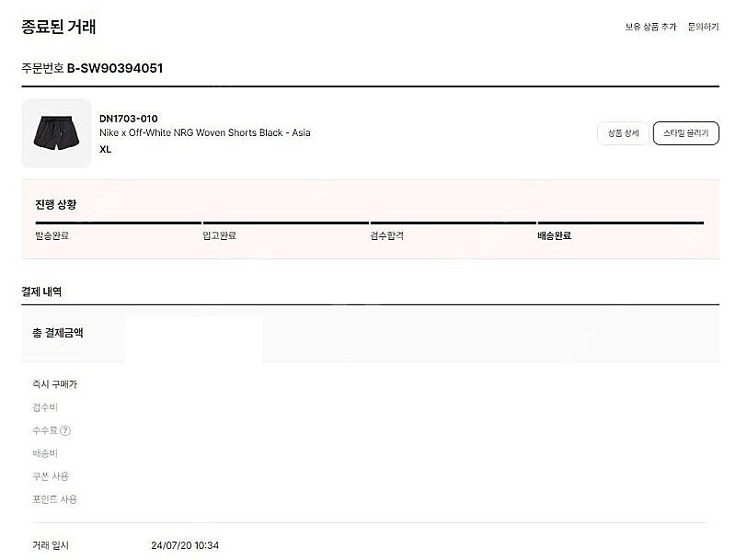Click the 수수료 help question-mark icon
The width and height of the screenshot is (736, 560).
65,430
